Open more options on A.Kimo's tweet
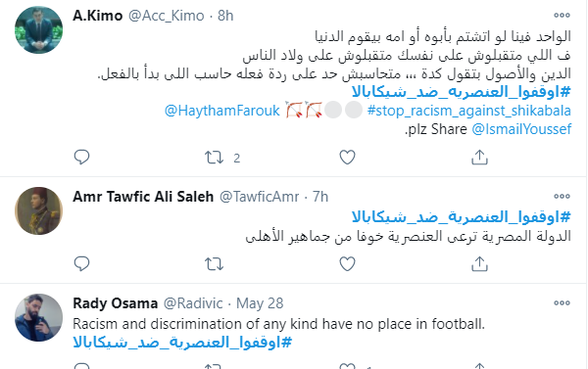 [562, 15]
